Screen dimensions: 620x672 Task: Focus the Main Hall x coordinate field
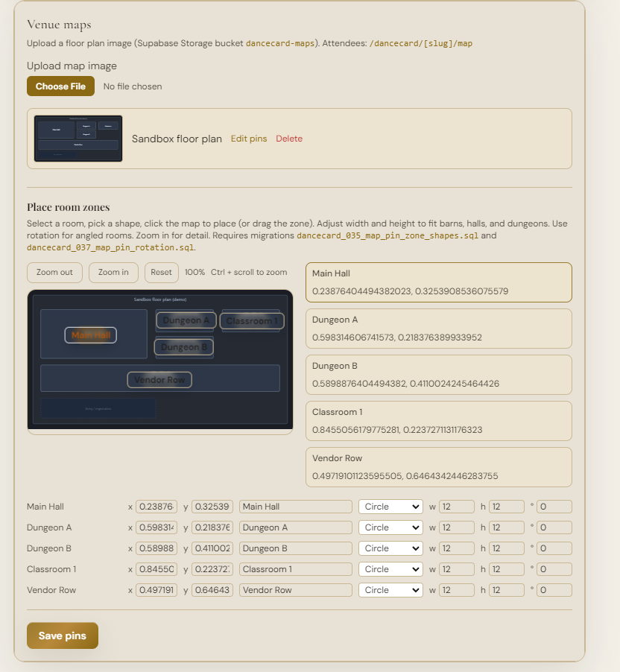[x=156, y=507]
